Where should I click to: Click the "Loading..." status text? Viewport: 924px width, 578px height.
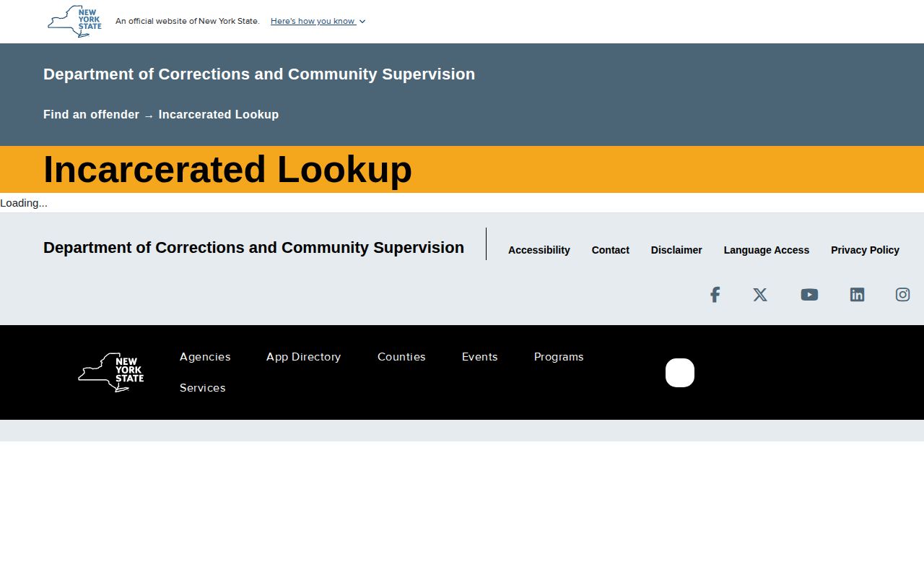pyautogui.click(x=24, y=203)
